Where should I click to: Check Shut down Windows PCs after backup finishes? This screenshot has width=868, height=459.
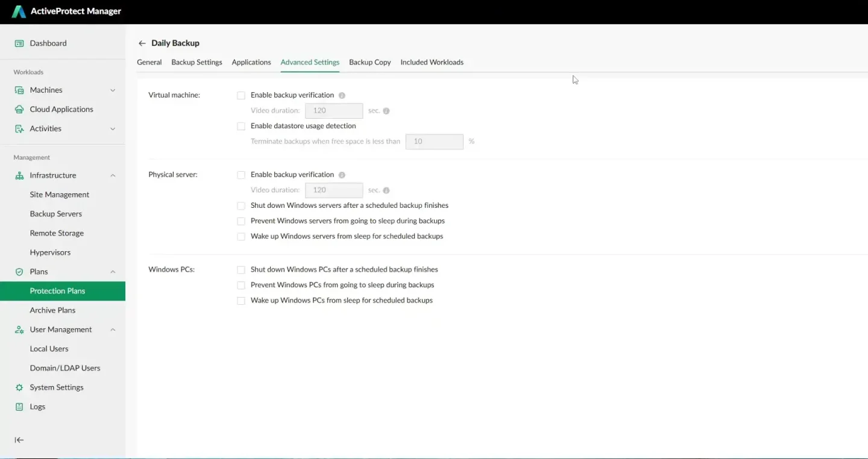click(241, 270)
